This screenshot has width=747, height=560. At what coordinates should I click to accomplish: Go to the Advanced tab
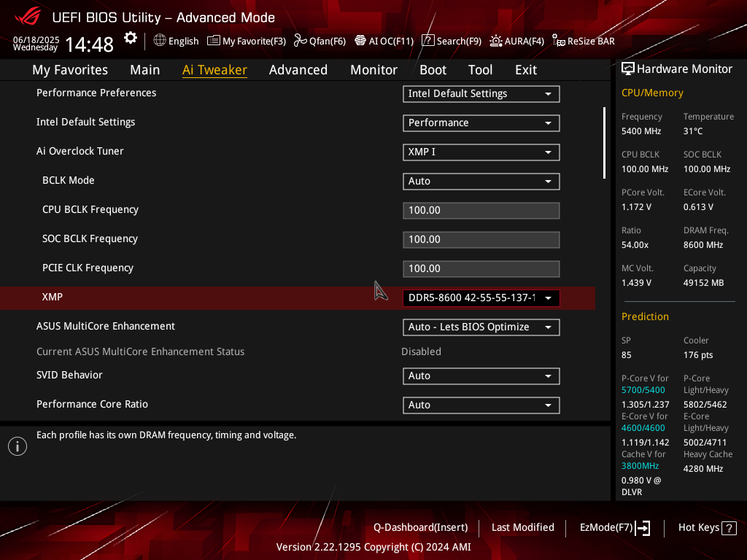(298, 70)
